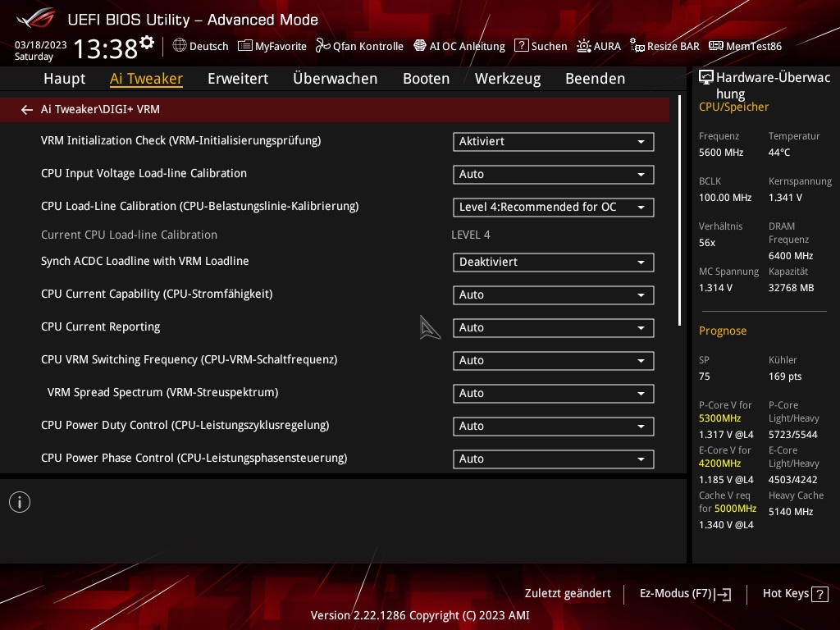The image size is (840, 630).
Task: Click the 5600 MHz frequency value
Action: [x=721, y=152]
